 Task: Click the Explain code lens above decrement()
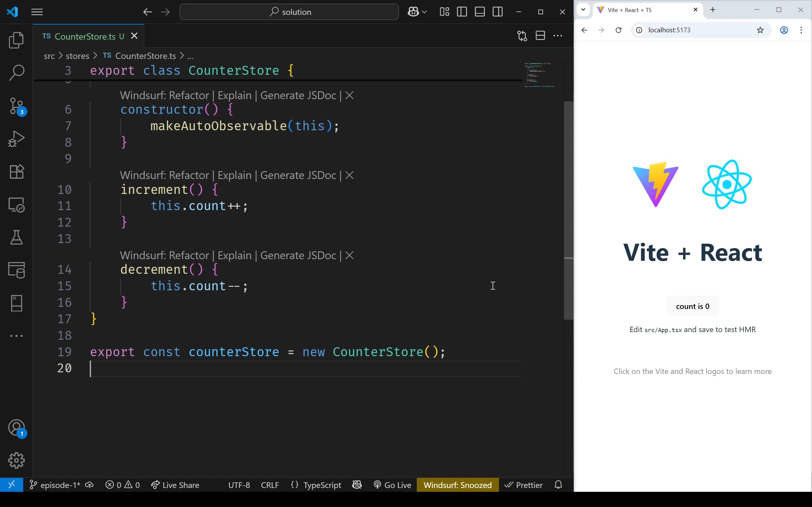235,255
